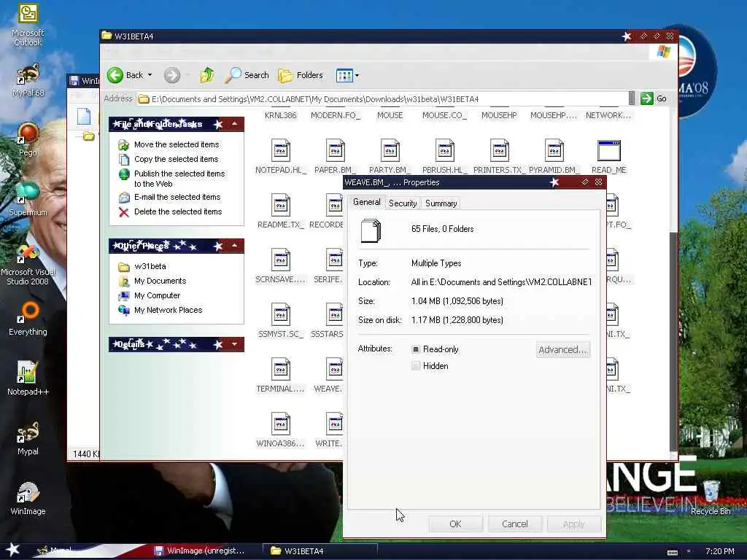Select the SSMYST.SC_ file icon
Screen dimensions: 747x560
pyautogui.click(x=281, y=315)
